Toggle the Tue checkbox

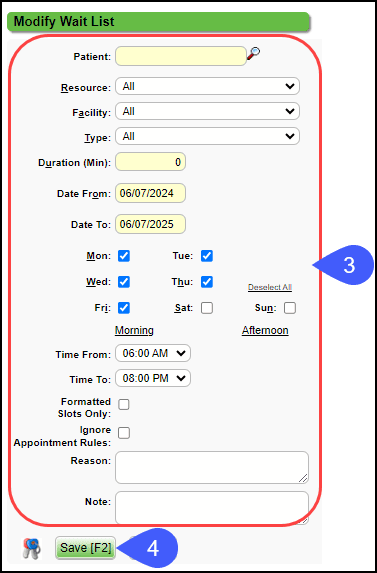[207, 256]
